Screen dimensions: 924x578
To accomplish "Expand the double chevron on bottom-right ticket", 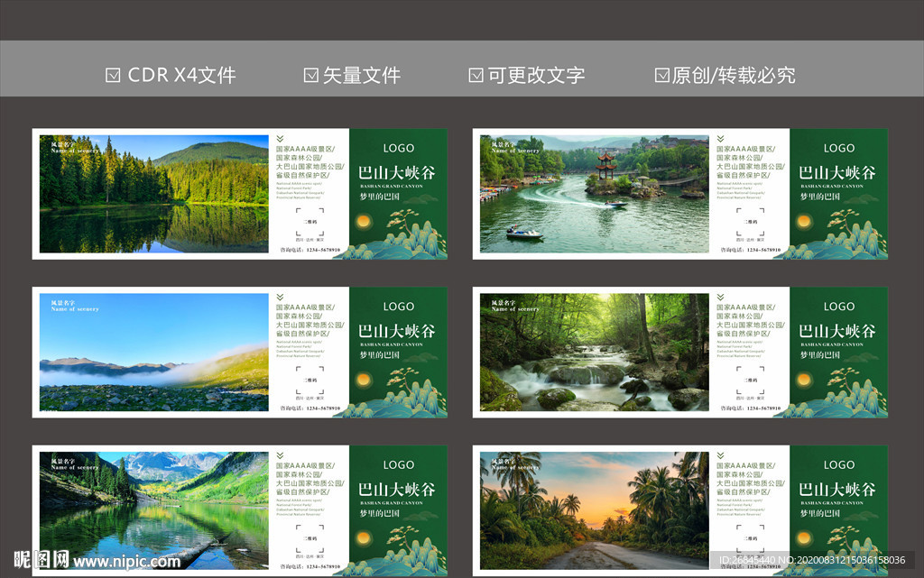I will [721, 454].
